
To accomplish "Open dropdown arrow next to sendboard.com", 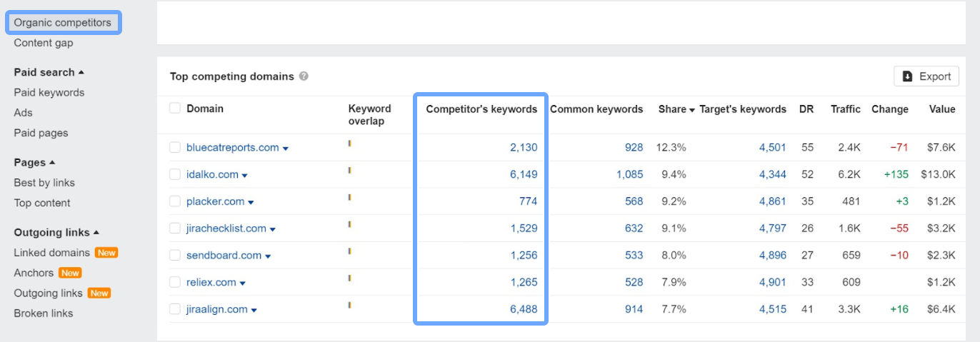I will 268,256.
